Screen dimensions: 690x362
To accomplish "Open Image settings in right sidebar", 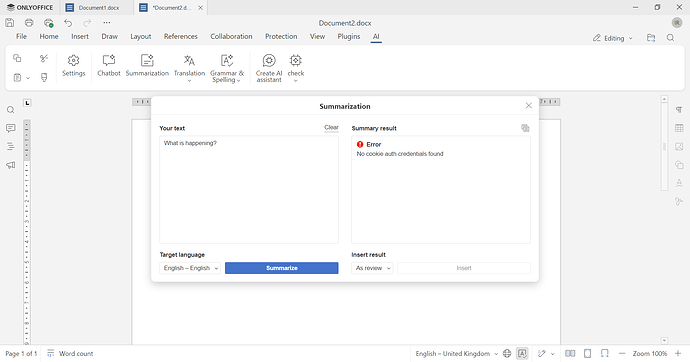I will click(x=679, y=146).
